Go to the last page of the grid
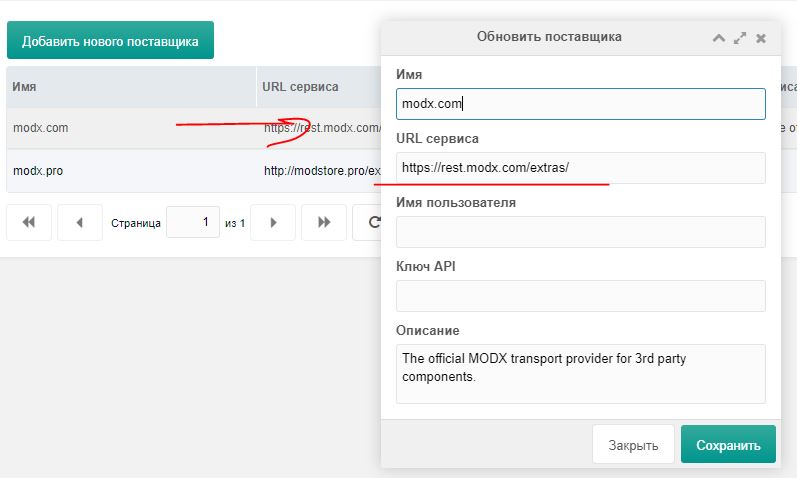Viewport: 797px width, 478px height. click(x=324, y=222)
